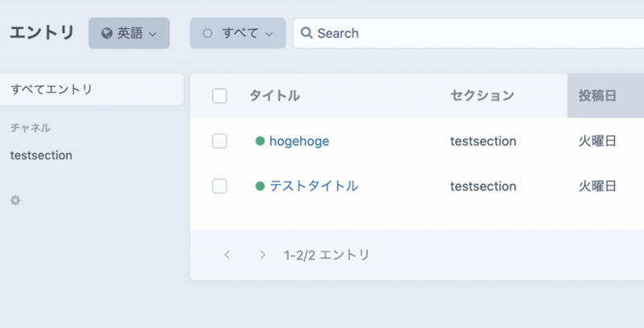Viewport: 644px width, 328px height.
Task: Go to previous page with left arrow
Action: pyautogui.click(x=228, y=255)
